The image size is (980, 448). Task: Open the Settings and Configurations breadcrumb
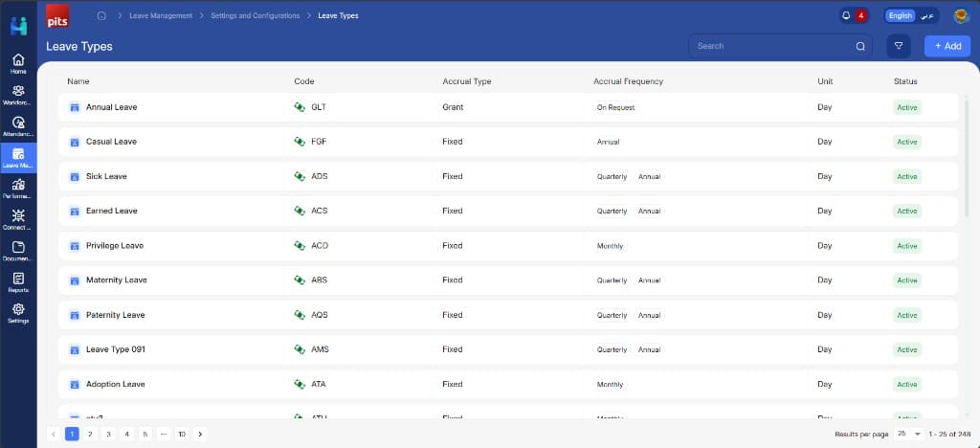pos(255,15)
